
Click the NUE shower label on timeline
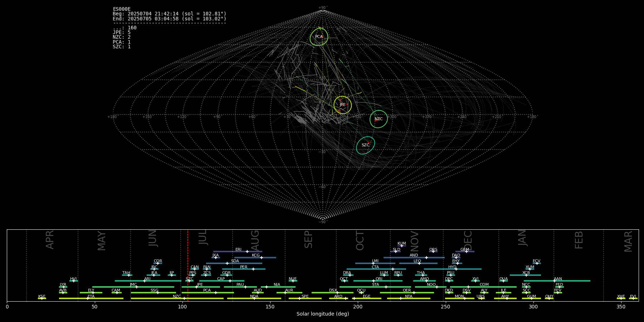(293, 279)
